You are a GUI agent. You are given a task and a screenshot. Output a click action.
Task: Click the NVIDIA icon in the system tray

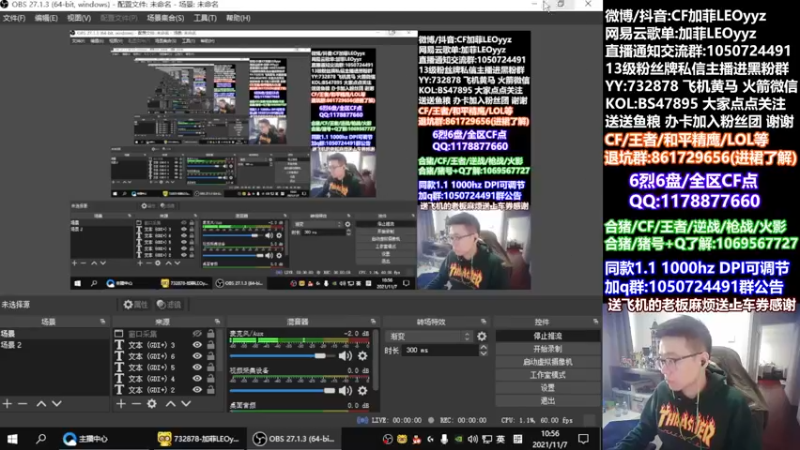click(x=458, y=439)
